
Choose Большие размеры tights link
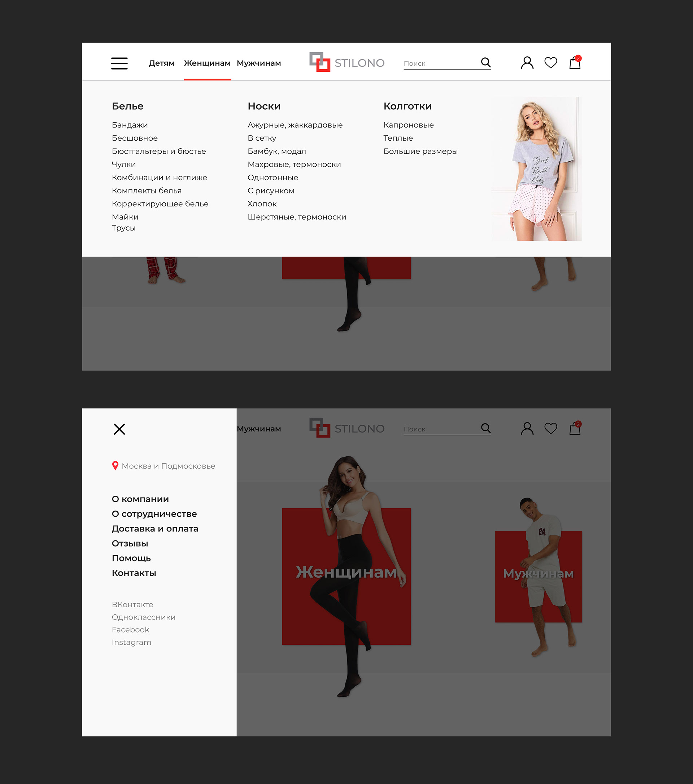(x=420, y=151)
